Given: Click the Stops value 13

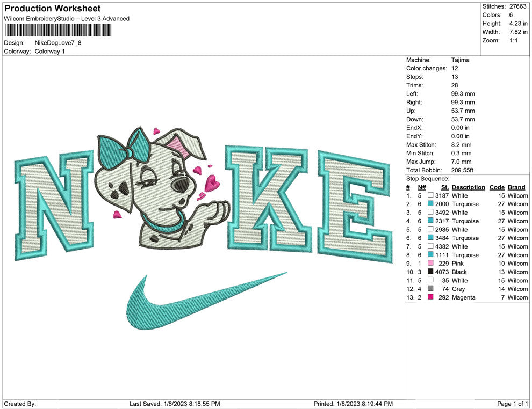Looking at the screenshot, I should click(x=455, y=77).
